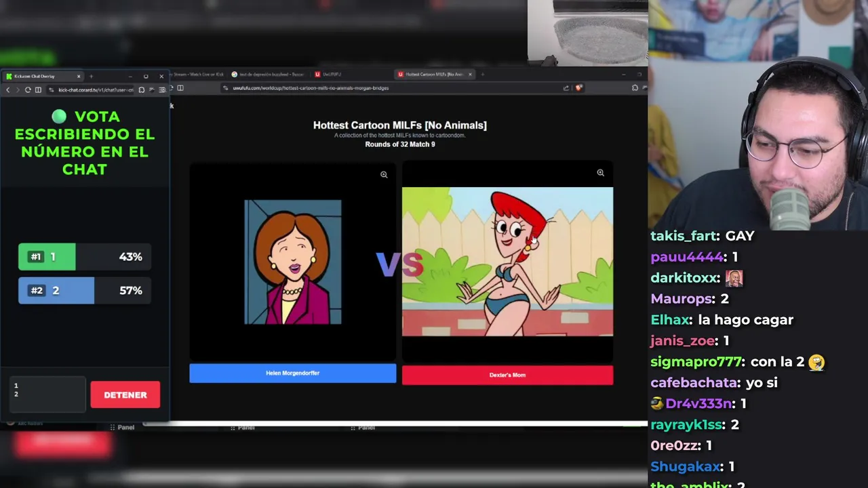This screenshot has width=868, height=488.
Task: Click emote in darkitoxx chat message
Action: point(734,278)
